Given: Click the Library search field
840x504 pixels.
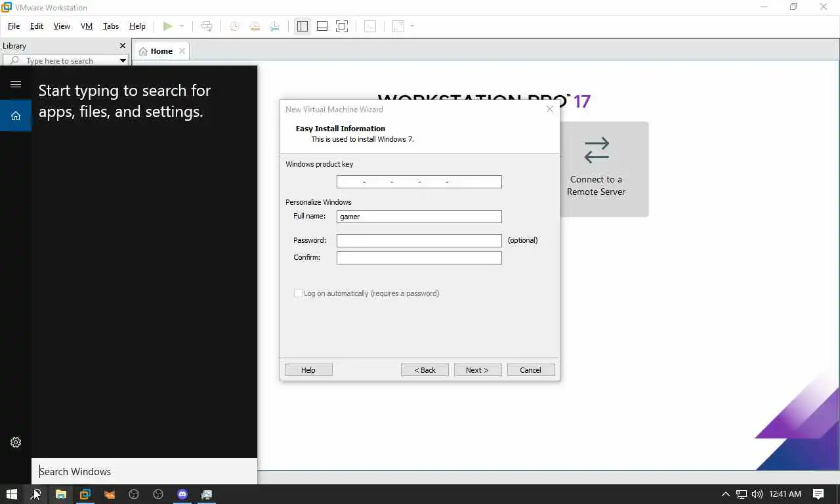Looking at the screenshot, I should (66, 60).
